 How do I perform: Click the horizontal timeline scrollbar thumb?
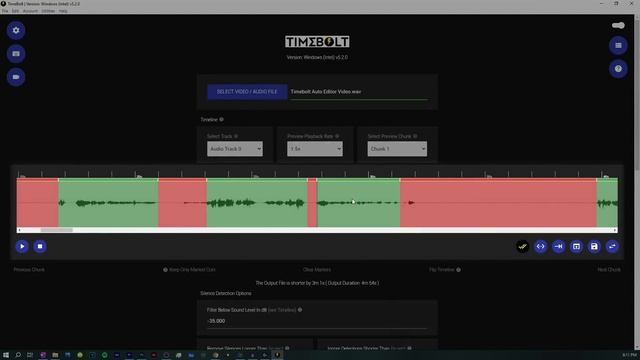[56, 230]
